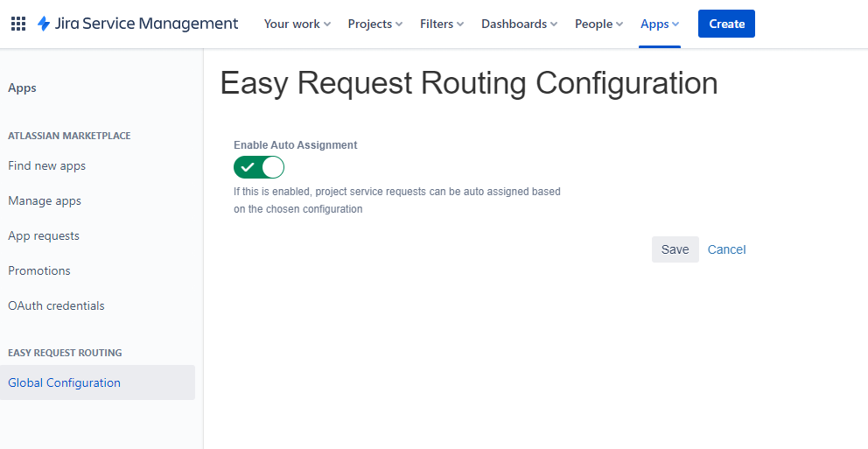This screenshot has width=868, height=449.
Task: Click the blue Create button
Action: [726, 24]
